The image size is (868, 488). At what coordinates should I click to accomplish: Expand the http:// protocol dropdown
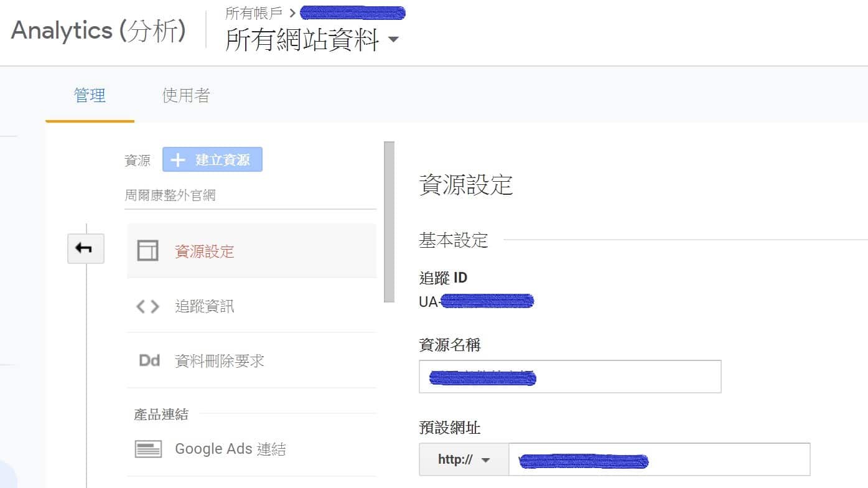click(x=464, y=460)
